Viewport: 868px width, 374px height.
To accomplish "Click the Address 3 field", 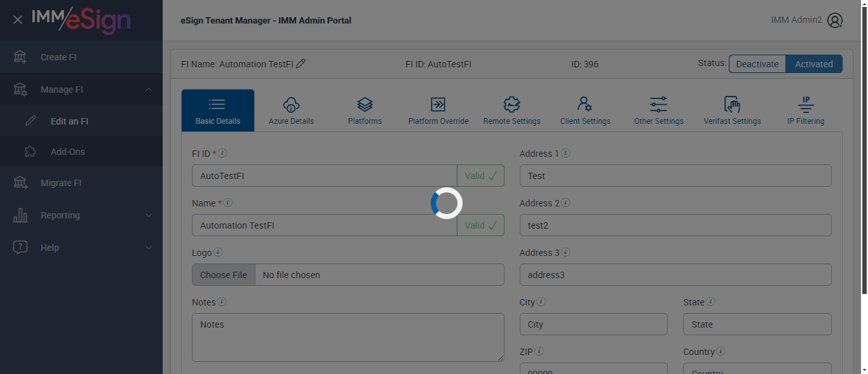I will point(675,275).
